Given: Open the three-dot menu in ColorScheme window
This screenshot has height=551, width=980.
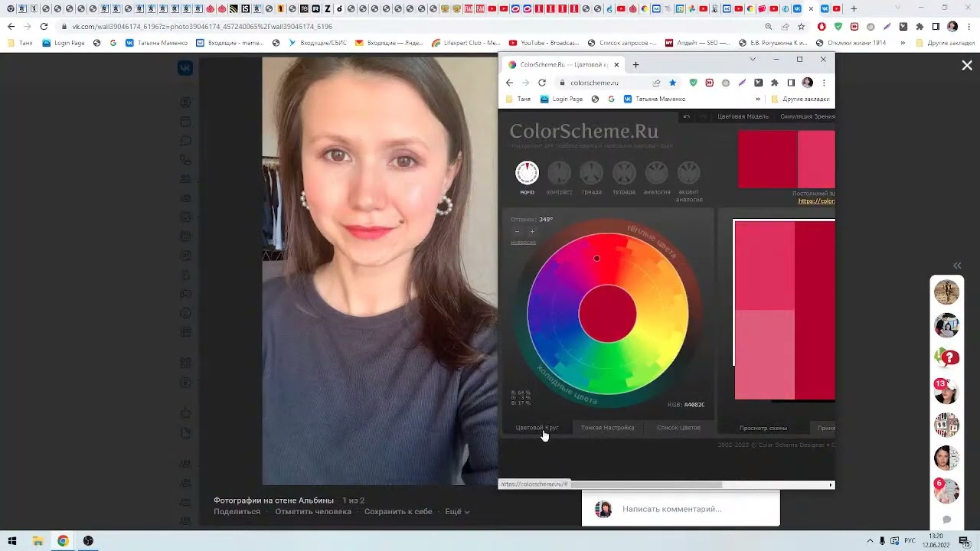Looking at the screenshot, I should point(824,83).
